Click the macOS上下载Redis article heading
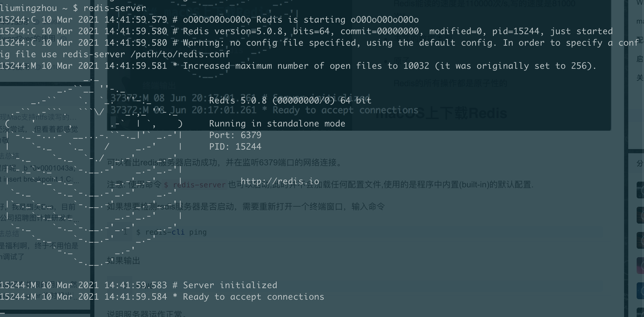Viewport: 644px width, 317px height. (441, 113)
